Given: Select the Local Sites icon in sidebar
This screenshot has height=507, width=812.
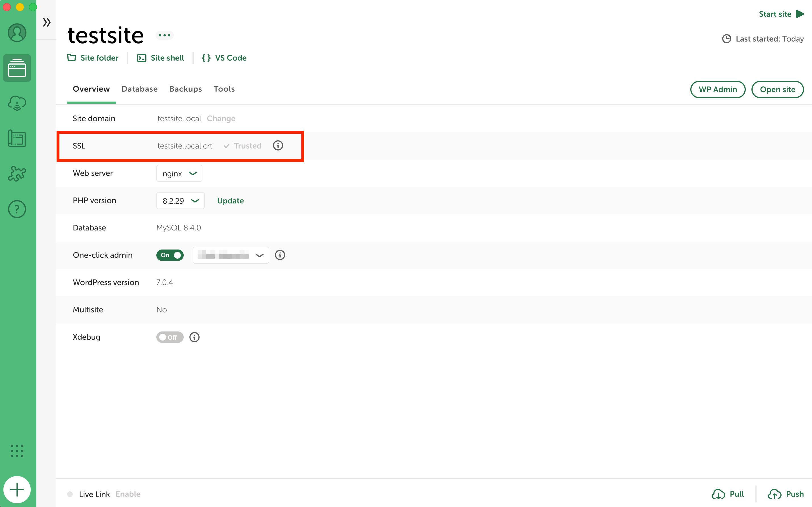Looking at the screenshot, I should coord(17,68).
